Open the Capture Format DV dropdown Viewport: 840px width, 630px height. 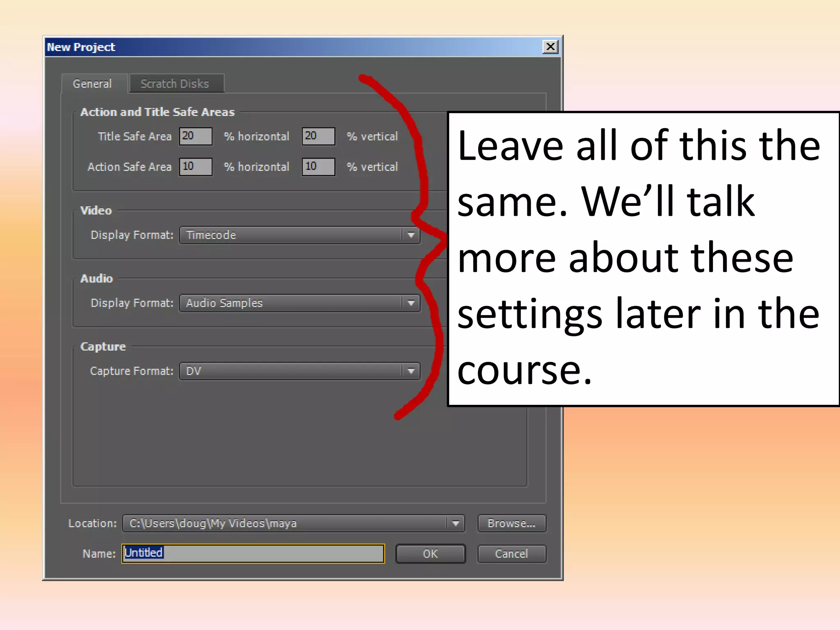(300, 371)
